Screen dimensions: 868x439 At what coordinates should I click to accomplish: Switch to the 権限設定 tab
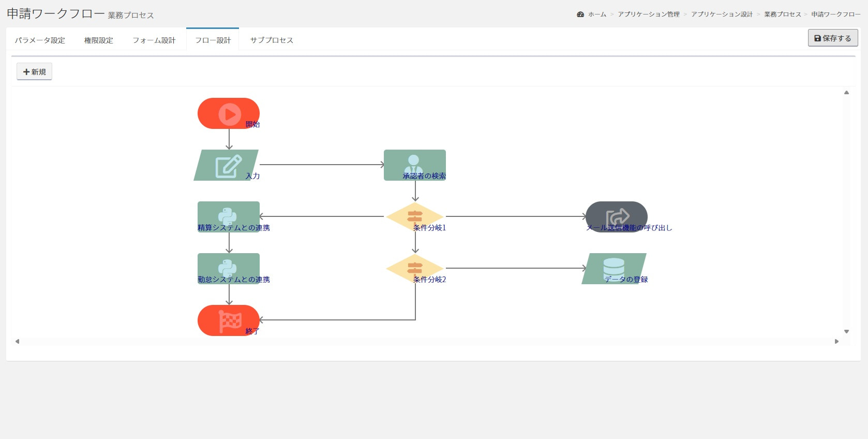98,40
